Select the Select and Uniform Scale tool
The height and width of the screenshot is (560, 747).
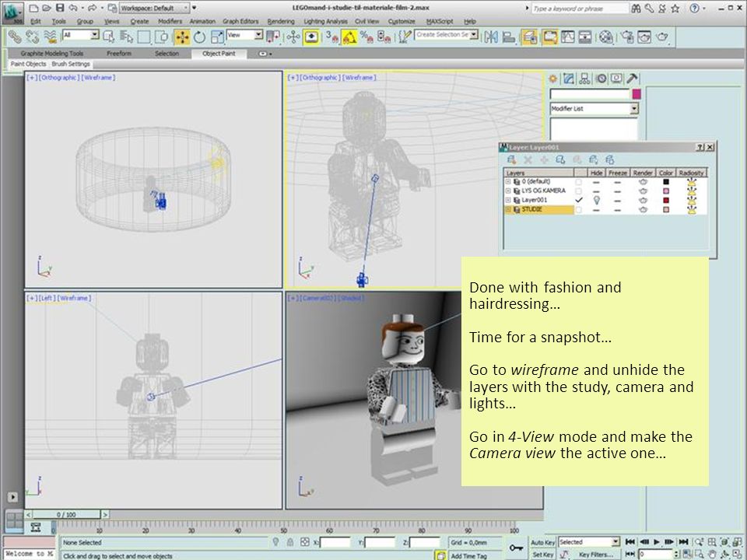click(x=217, y=37)
